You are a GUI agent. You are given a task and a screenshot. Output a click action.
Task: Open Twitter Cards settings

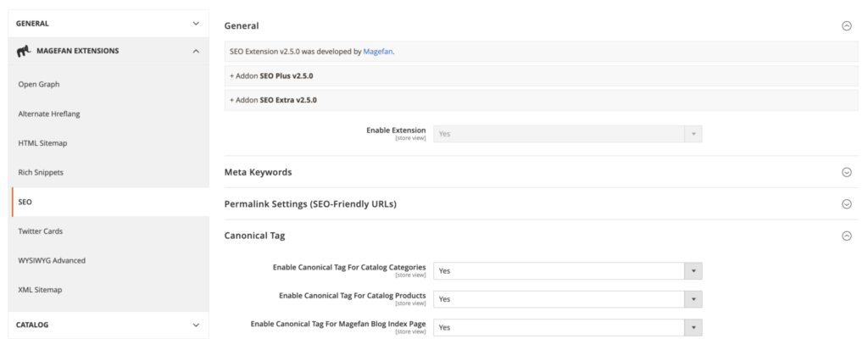[x=41, y=231]
